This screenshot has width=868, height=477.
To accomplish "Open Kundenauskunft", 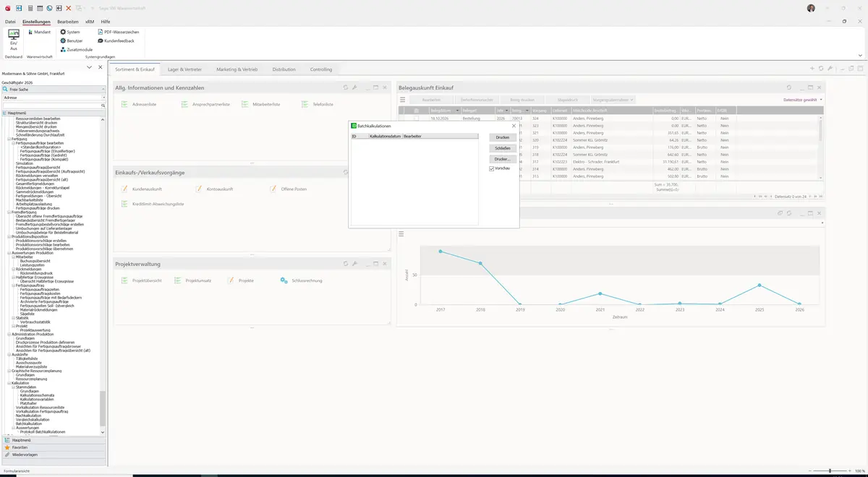I will coord(142,189).
